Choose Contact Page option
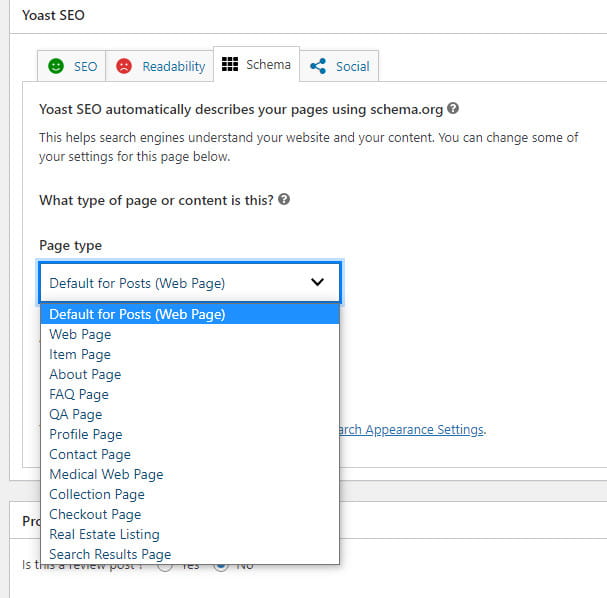 click(x=190, y=454)
